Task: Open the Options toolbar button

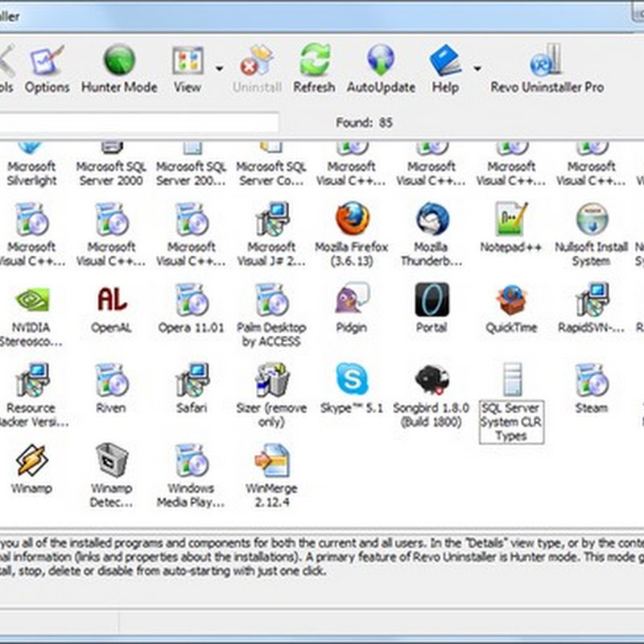Action: (x=47, y=69)
